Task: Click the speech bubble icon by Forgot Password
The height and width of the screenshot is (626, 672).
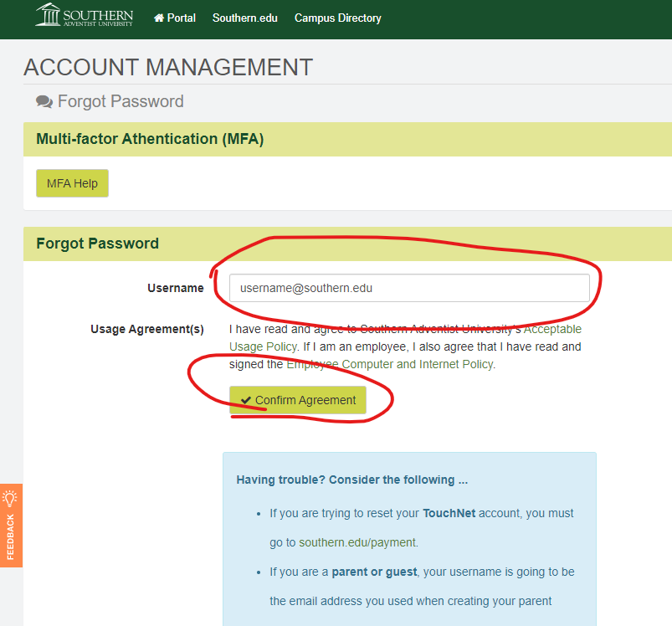Action: pyautogui.click(x=44, y=102)
